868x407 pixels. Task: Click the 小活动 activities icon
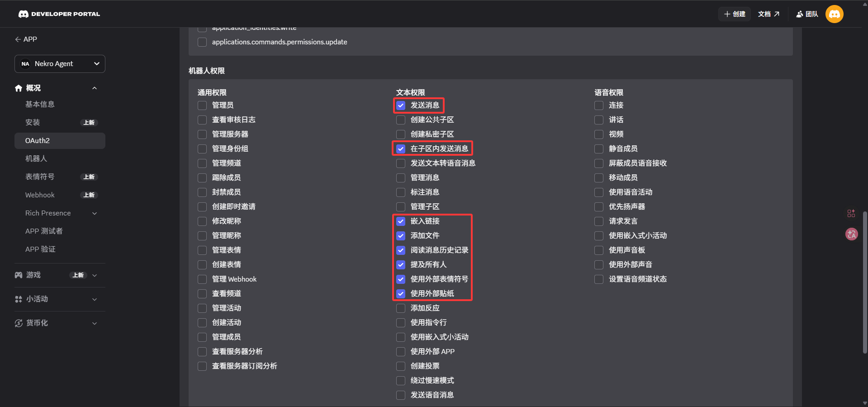[x=19, y=299]
